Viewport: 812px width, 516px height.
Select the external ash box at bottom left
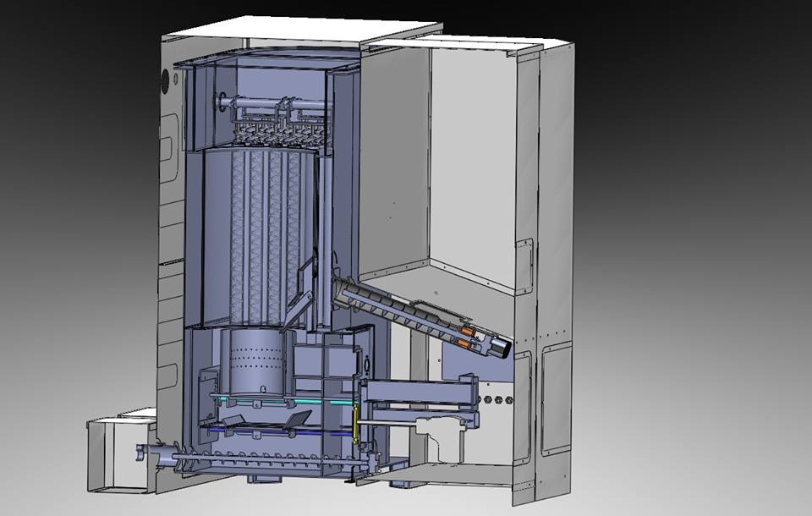(x=118, y=454)
